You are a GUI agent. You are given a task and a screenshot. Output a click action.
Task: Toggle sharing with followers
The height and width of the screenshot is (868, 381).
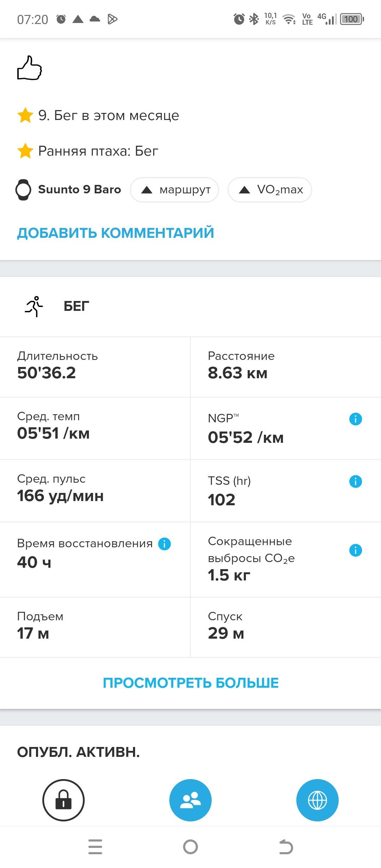pos(190,800)
